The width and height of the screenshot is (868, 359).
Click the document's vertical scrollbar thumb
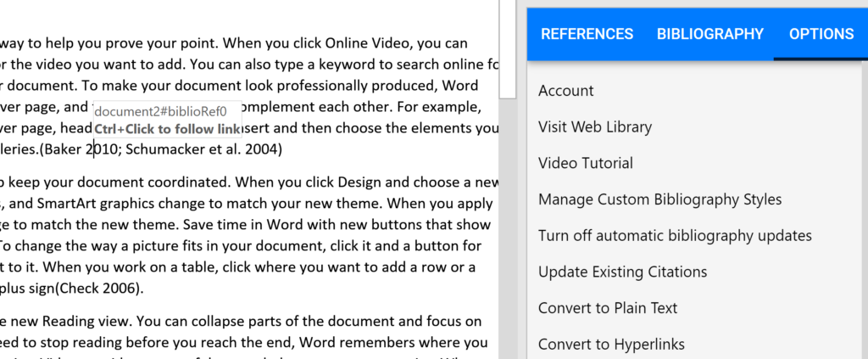click(x=508, y=47)
